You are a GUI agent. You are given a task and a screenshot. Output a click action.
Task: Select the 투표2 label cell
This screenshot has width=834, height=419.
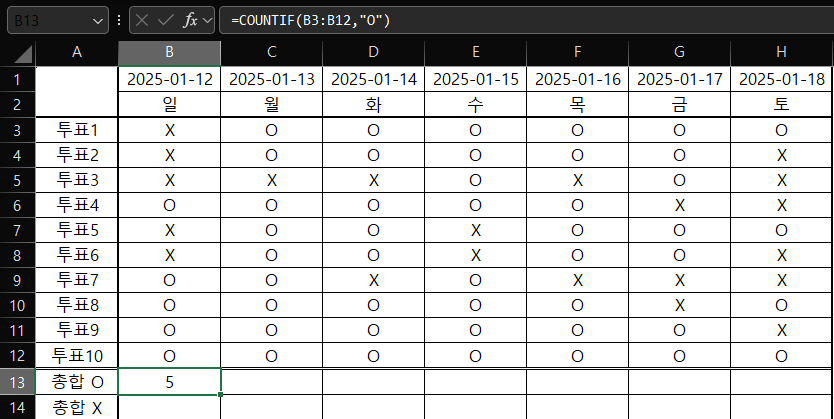77,155
